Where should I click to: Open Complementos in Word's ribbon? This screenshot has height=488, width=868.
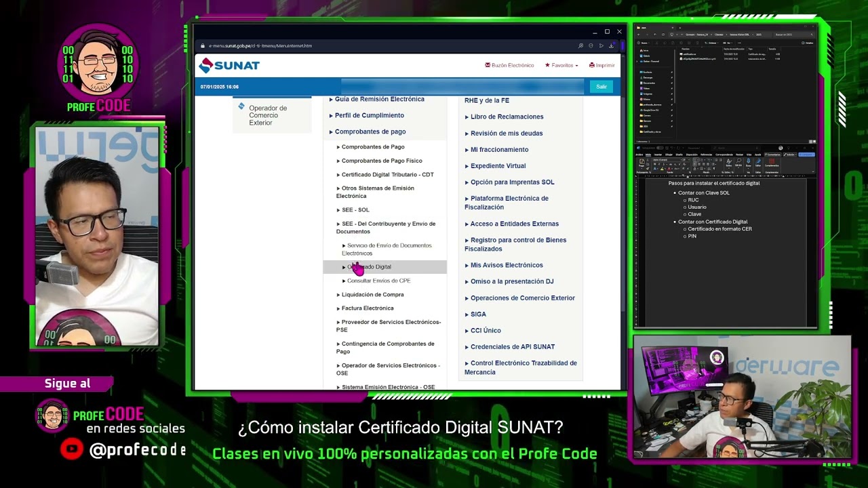772,163
